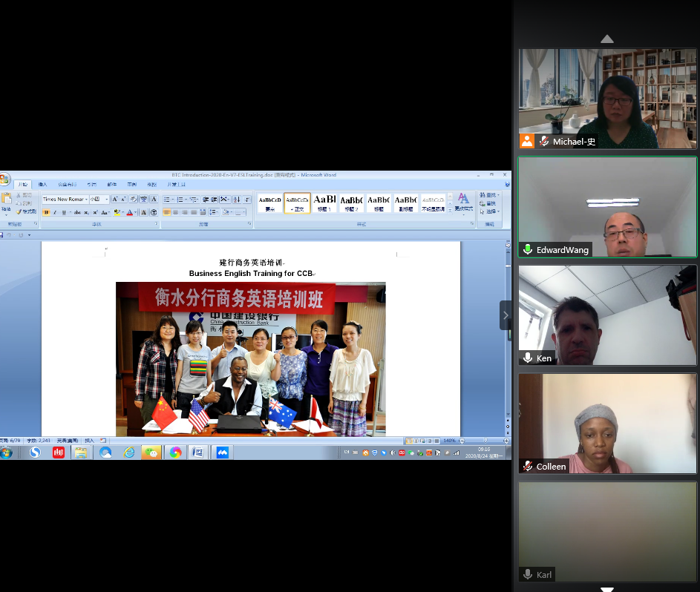Open Internet Explorer from the taskbar
Image resolution: width=700 pixels, height=592 pixels.
tap(128, 453)
